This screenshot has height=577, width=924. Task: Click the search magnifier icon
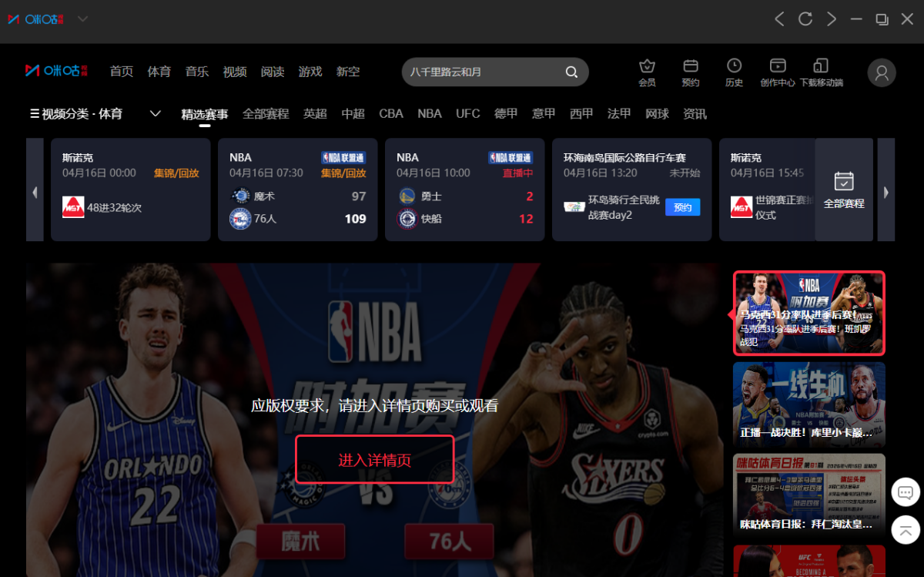point(571,72)
